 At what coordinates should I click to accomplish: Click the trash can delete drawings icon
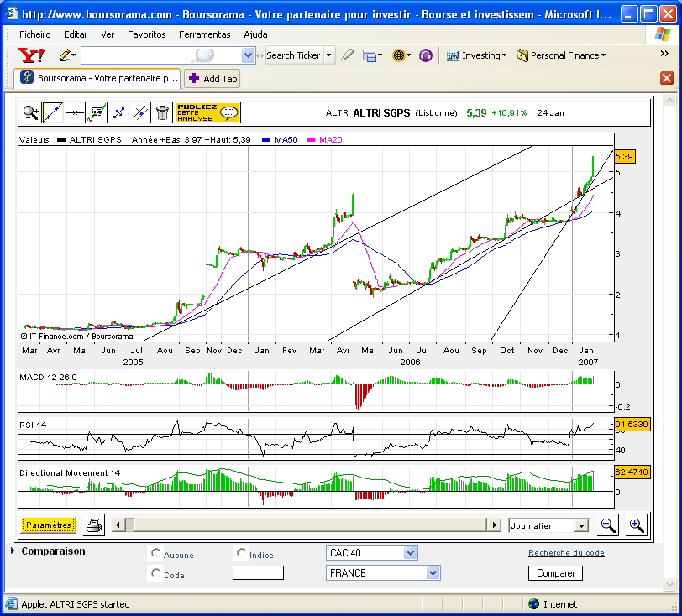click(x=162, y=113)
